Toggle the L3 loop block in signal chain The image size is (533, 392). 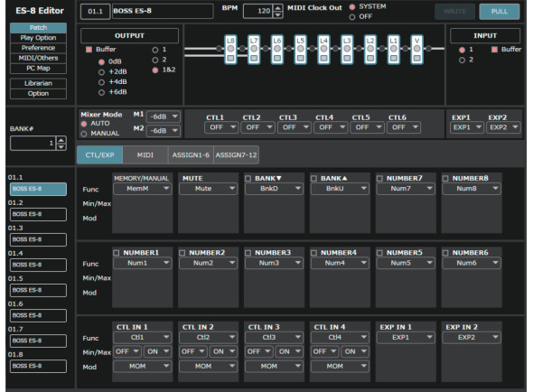pos(347,50)
